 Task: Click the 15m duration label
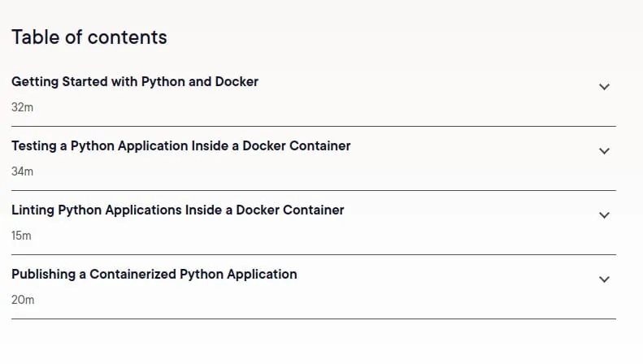click(21, 236)
